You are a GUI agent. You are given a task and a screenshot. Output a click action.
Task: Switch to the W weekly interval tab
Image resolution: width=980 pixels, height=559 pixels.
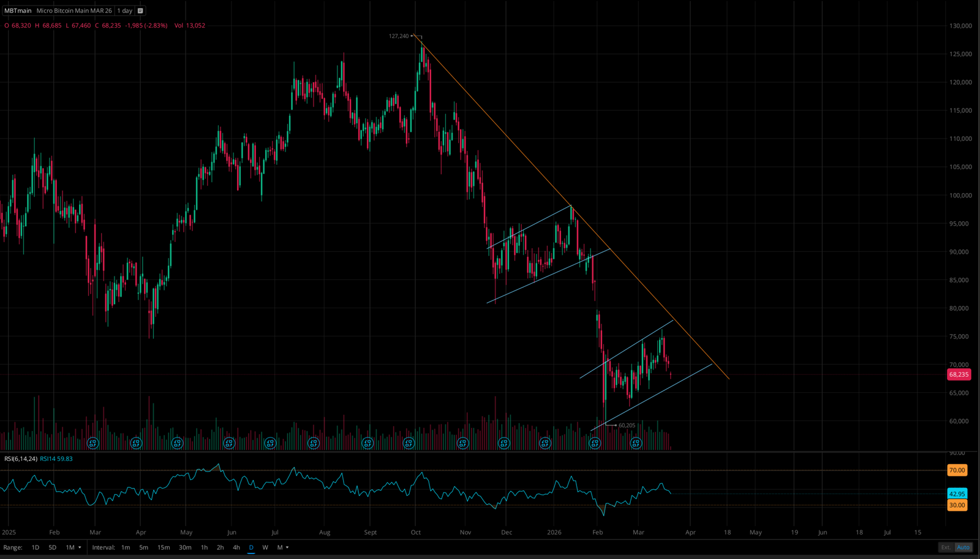tap(265, 547)
